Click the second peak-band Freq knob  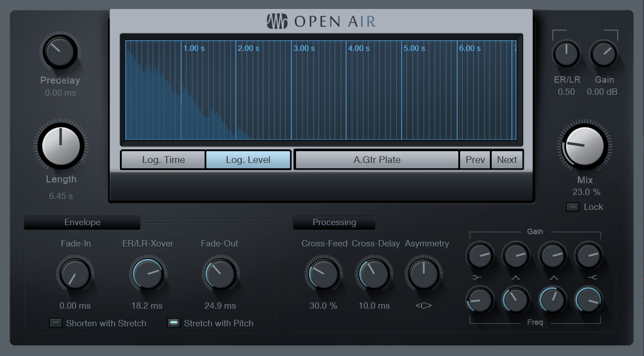(553, 300)
